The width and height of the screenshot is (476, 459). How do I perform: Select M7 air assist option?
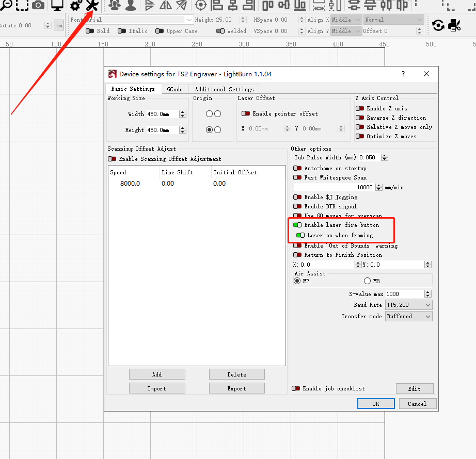(x=297, y=281)
